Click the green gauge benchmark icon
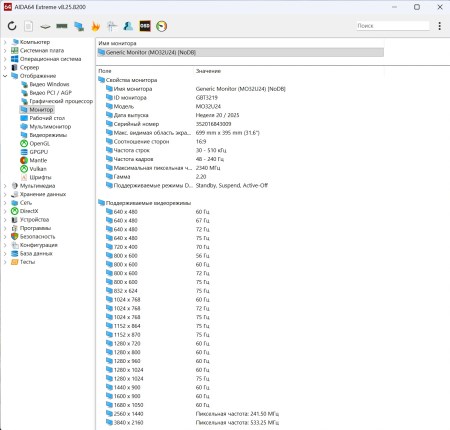 pos(161,26)
